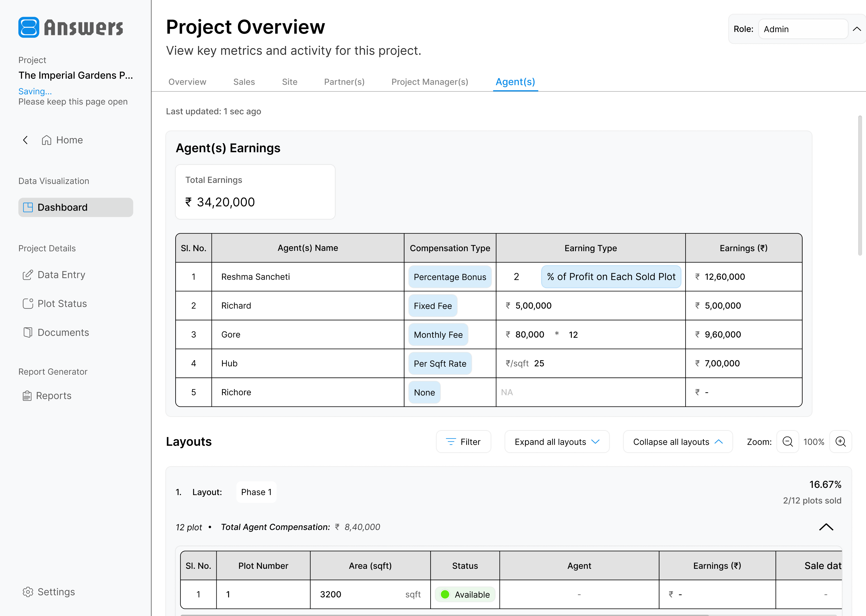Image resolution: width=866 pixels, height=616 pixels.
Task: Click the Answers logo icon
Action: pyautogui.click(x=29, y=27)
